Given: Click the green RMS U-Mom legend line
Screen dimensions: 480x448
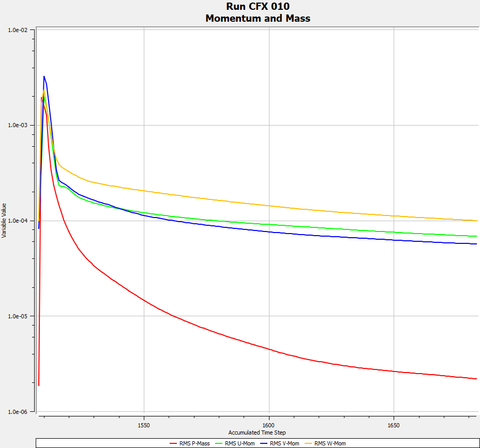Looking at the screenshot, I should point(217,443).
